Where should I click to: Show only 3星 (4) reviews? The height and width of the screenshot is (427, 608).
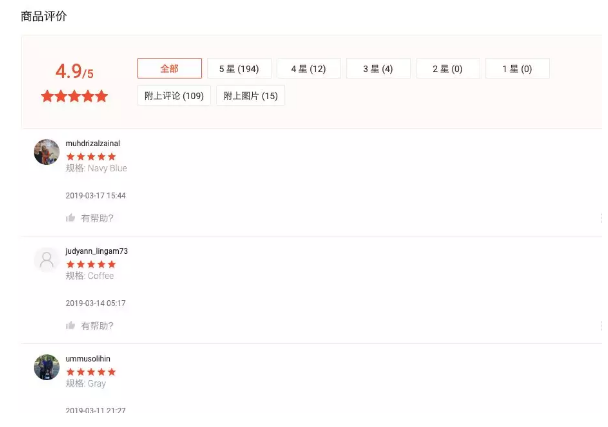pyautogui.click(x=378, y=69)
